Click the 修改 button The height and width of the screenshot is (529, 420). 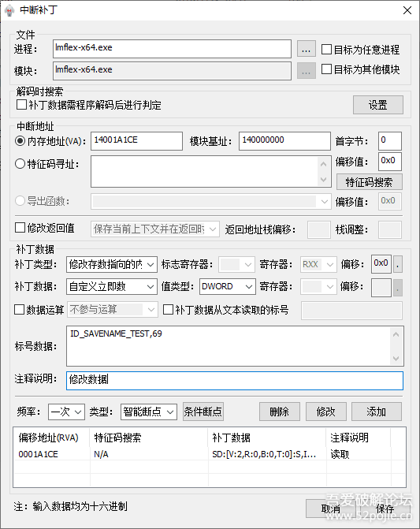(325, 412)
